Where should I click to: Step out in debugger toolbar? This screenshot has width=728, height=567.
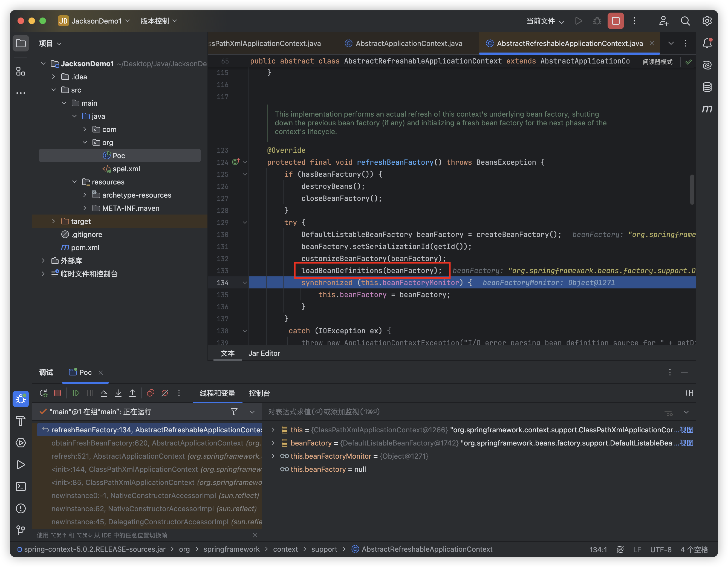tap(132, 393)
